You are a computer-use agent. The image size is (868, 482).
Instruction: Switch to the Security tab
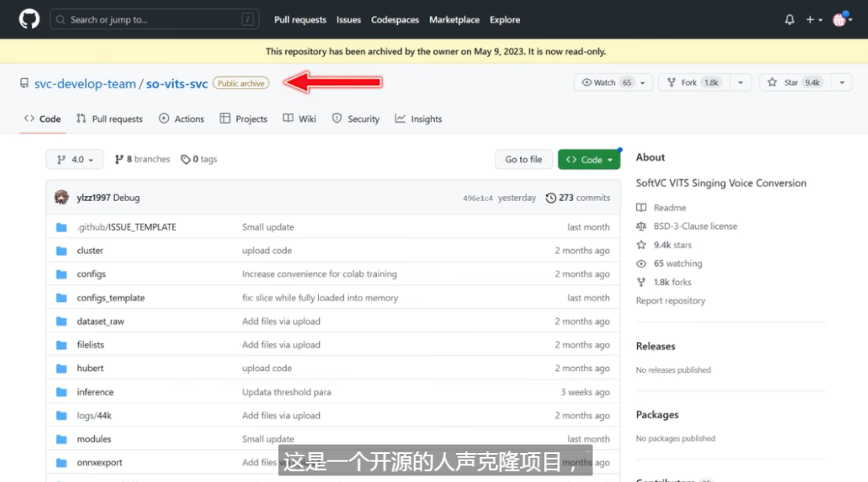pyautogui.click(x=355, y=118)
